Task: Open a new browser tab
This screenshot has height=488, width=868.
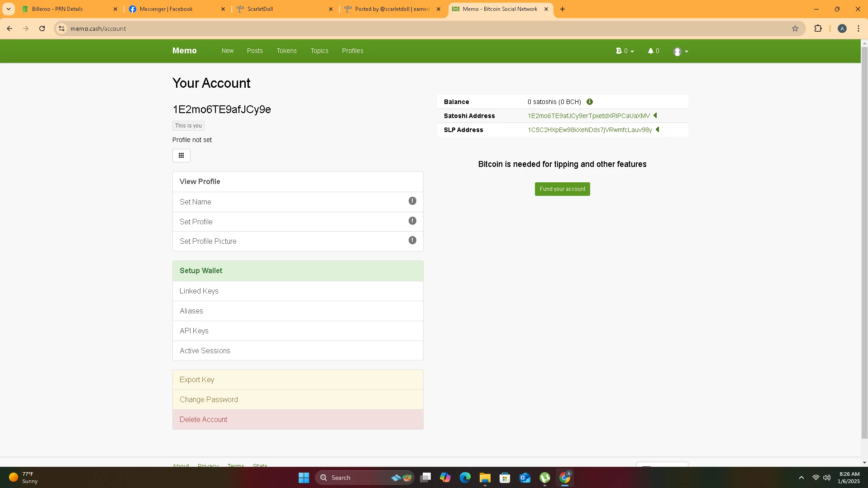Action: coord(563,9)
